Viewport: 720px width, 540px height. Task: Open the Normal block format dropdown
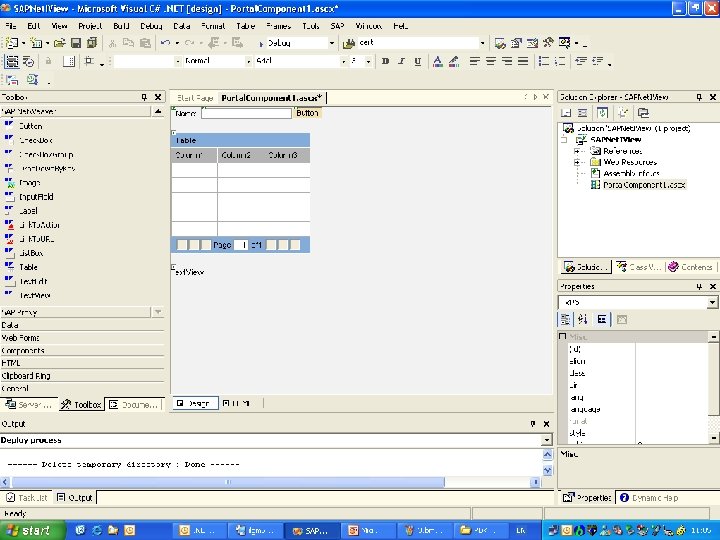248,61
